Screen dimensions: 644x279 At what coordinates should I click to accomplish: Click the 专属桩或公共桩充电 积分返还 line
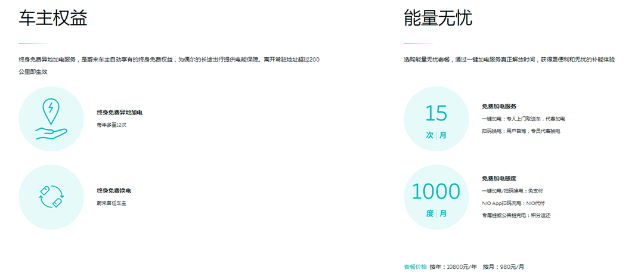coord(516,215)
